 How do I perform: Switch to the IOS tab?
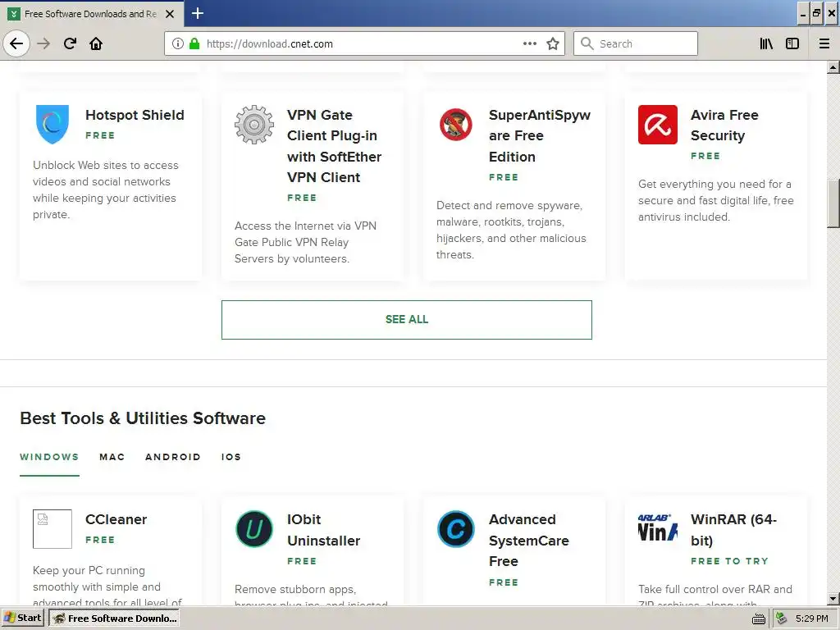231,457
